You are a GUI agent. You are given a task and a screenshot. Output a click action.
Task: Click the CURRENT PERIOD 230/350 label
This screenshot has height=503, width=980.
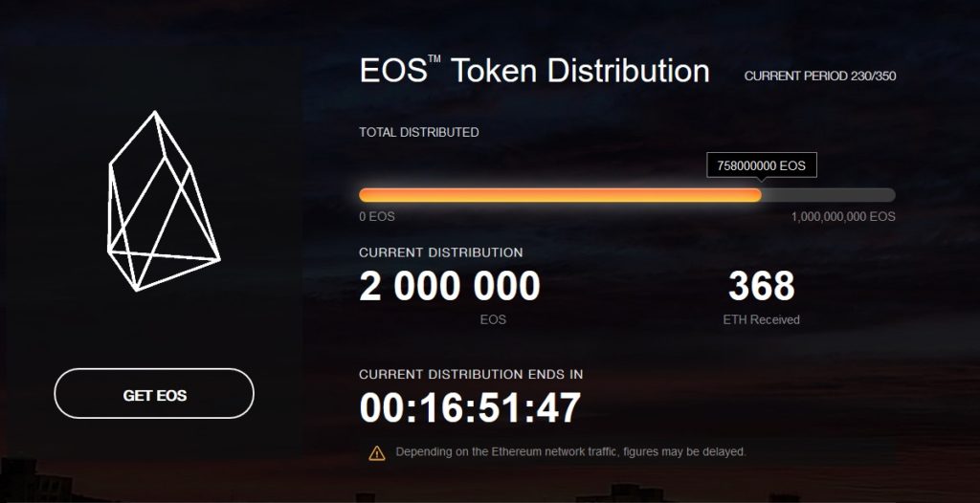[x=820, y=77]
